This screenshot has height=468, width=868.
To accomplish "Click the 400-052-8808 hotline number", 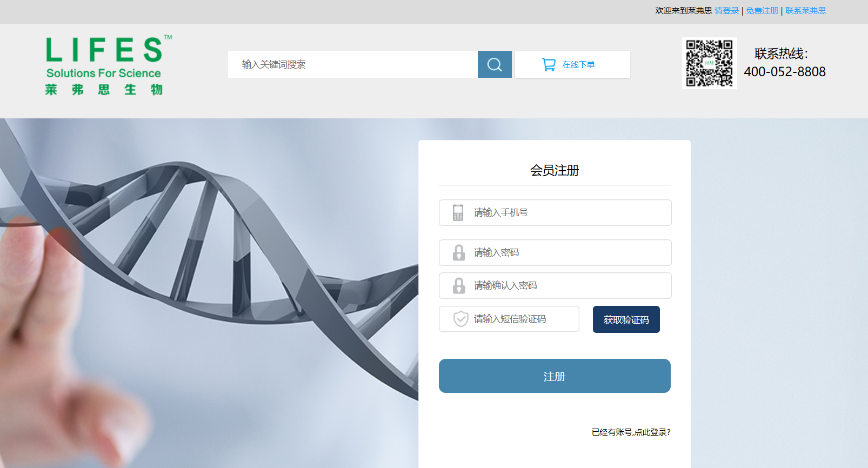I will (x=785, y=72).
